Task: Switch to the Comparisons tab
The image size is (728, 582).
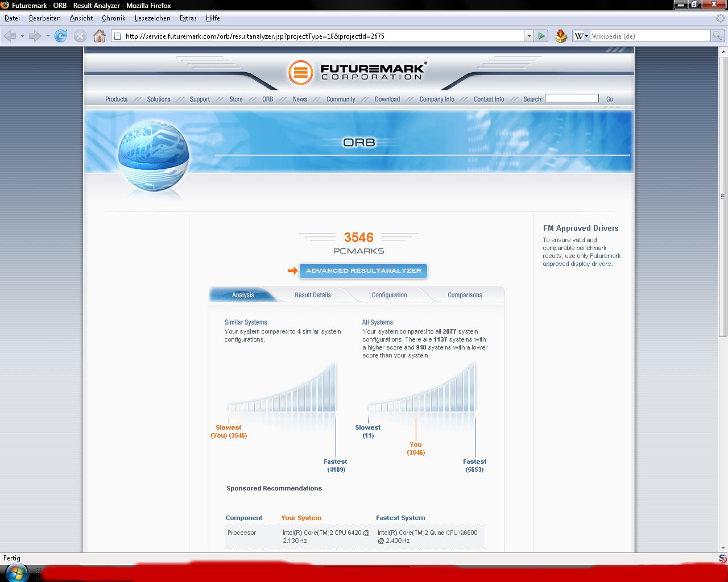Action: click(465, 295)
